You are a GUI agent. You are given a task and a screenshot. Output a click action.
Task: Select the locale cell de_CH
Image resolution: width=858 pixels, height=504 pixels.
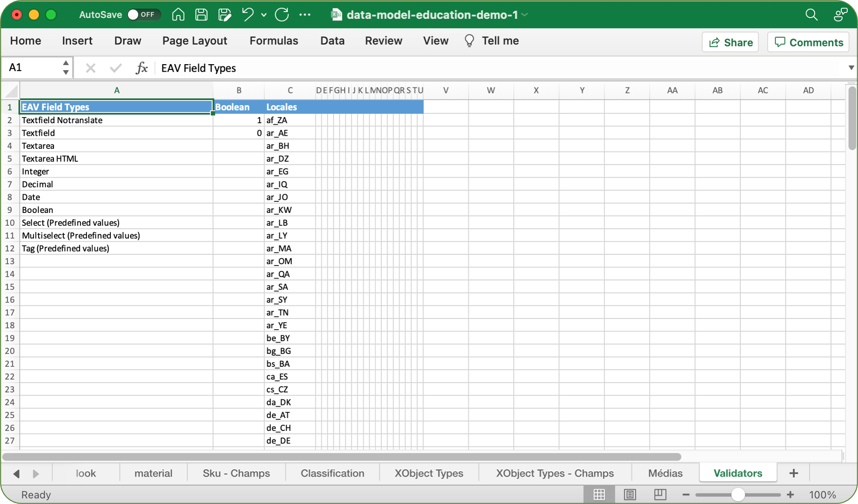290,428
